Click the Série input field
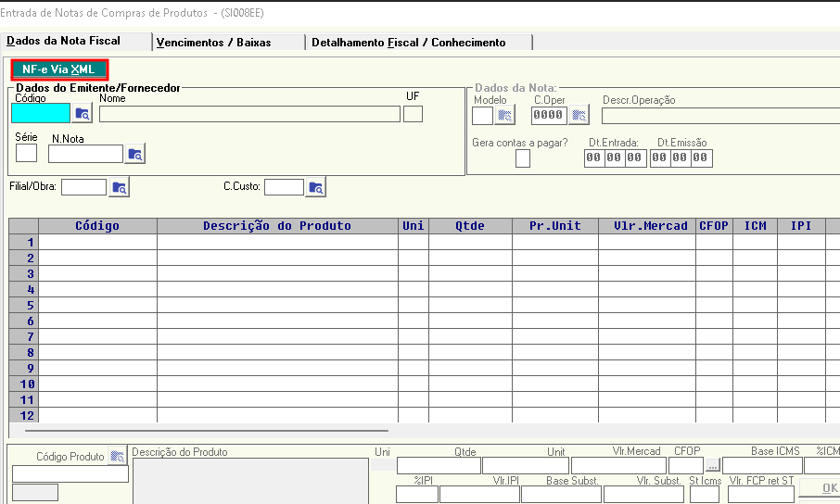The width and height of the screenshot is (840, 504). tap(26, 153)
